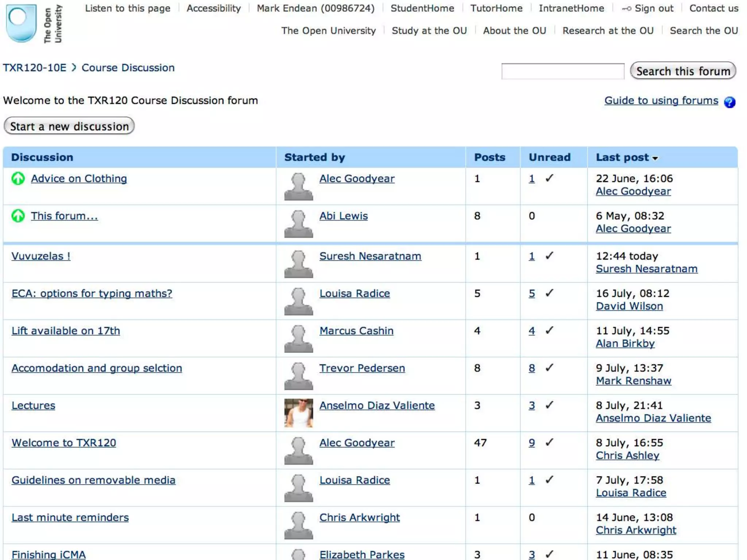
Task: Mark ECA typing maths discussion as read
Action: click(549, 293)
